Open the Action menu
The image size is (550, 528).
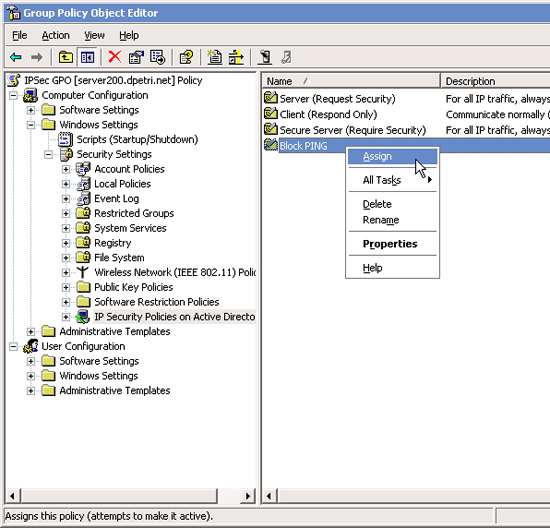point(55,35)
